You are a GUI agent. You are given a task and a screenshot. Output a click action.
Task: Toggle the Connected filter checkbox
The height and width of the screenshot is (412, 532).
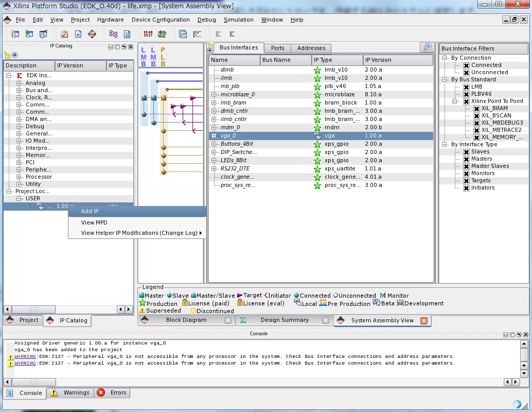click(466, 65)
